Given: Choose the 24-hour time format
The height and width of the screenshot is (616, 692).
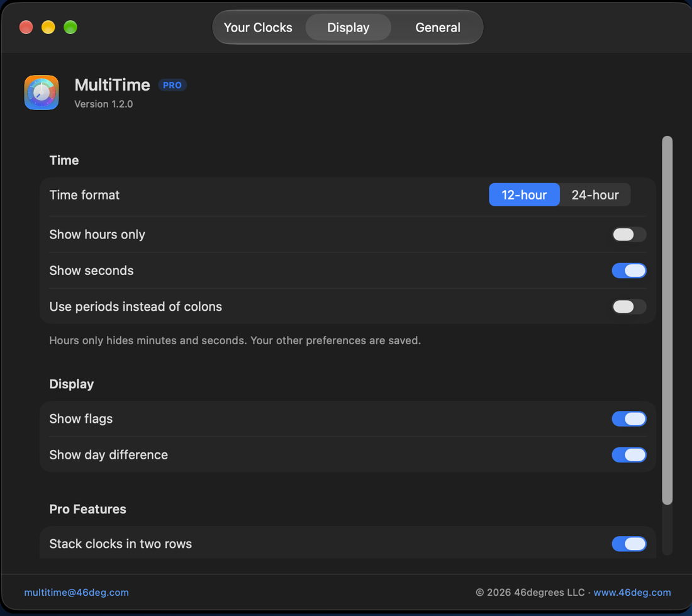Looking at the screenshot, I should click(595, 194).
